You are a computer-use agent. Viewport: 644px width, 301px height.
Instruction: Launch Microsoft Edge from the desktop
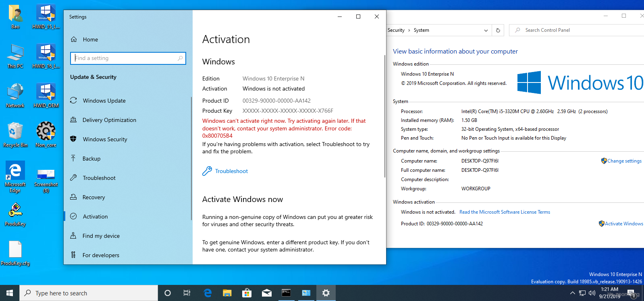(x=15, y=177)
